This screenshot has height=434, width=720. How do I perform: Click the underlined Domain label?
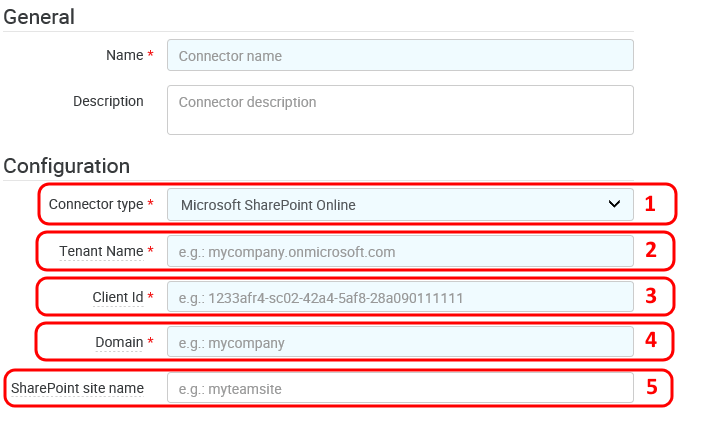pos(119,343)
